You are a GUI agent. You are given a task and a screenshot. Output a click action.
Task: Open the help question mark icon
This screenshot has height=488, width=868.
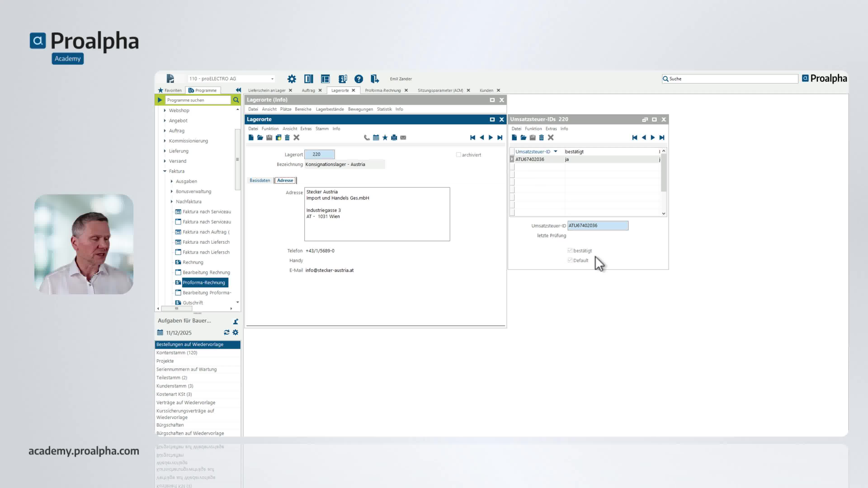359,79
